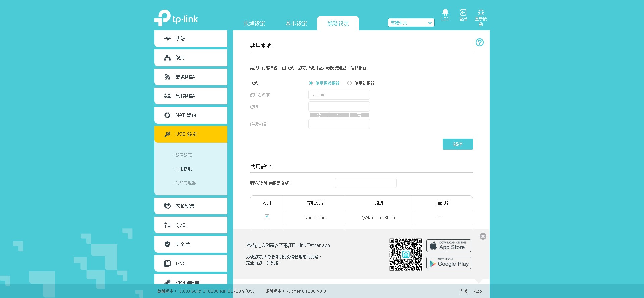
Task: Click the firmware version text
Action: 206,291
